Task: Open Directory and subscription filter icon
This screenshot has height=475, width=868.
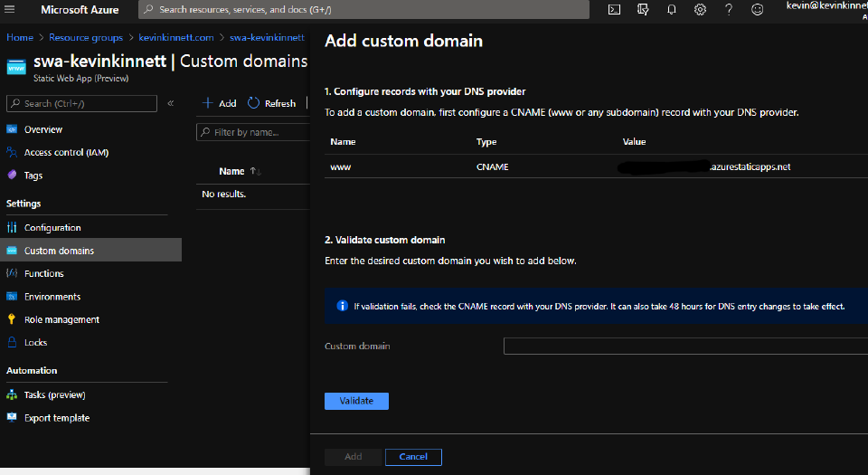Action: pos(643,9)
